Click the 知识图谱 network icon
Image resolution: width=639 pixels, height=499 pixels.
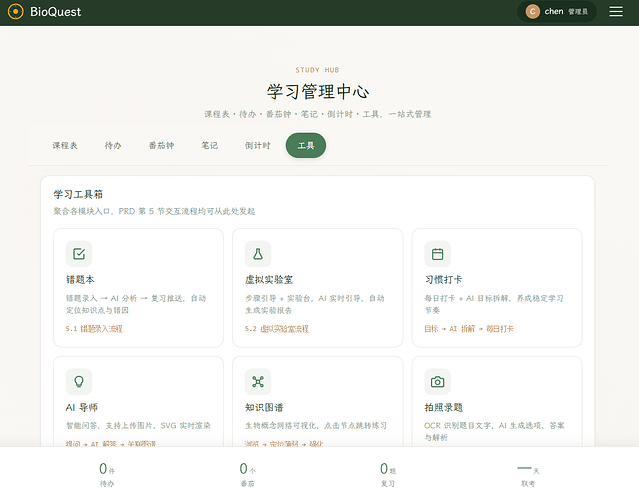click(x=258, y=382)
